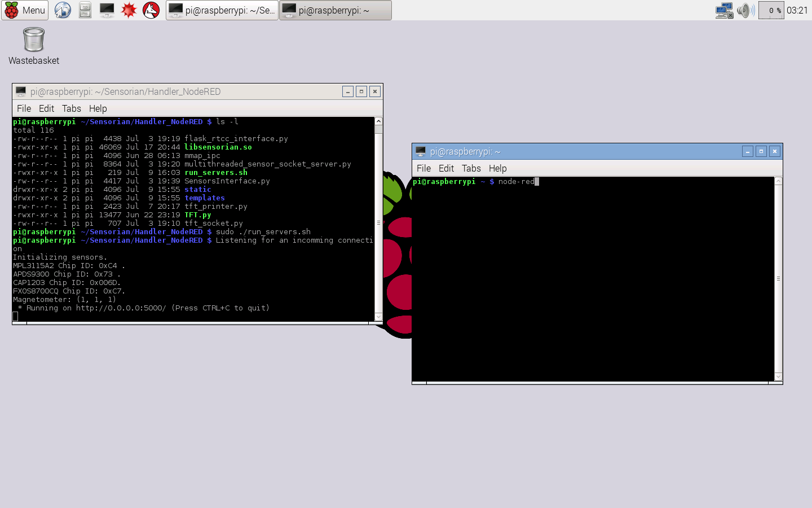Viewport: 812px width, 508px height.
Task: Click the CPU usage monitor showing 0%
Action: pyautogui.click(x=771, y=10)
